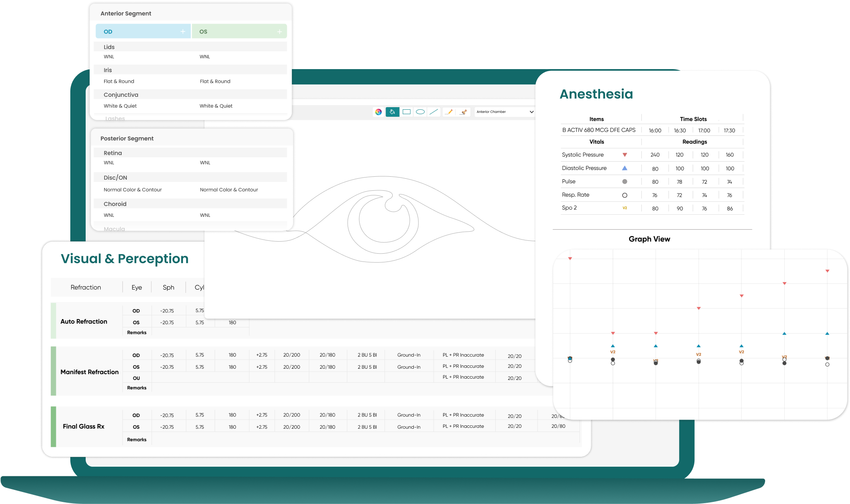The width and height of the screenshot is (850, 504).
Task: Click the Spo 2 V2 indicator
Action: coord(624,208)
